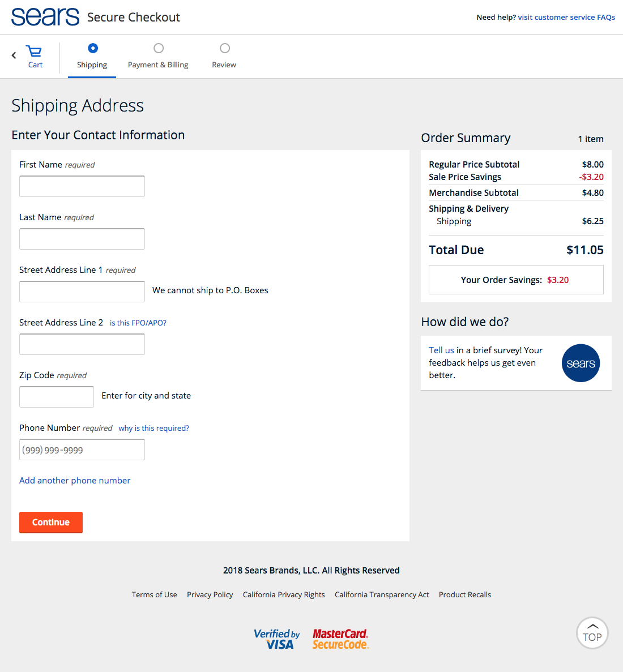
Task: Click the Sears logo in the header
Action: (x=45, y=16)
